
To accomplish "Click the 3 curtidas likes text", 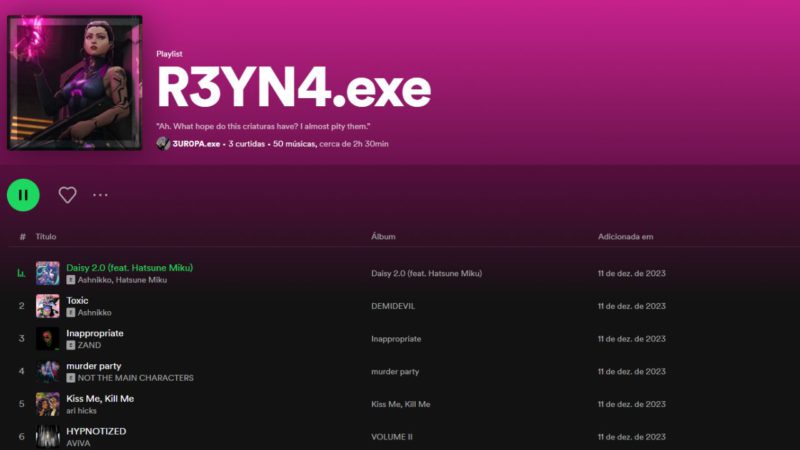I will coord(246,144).
